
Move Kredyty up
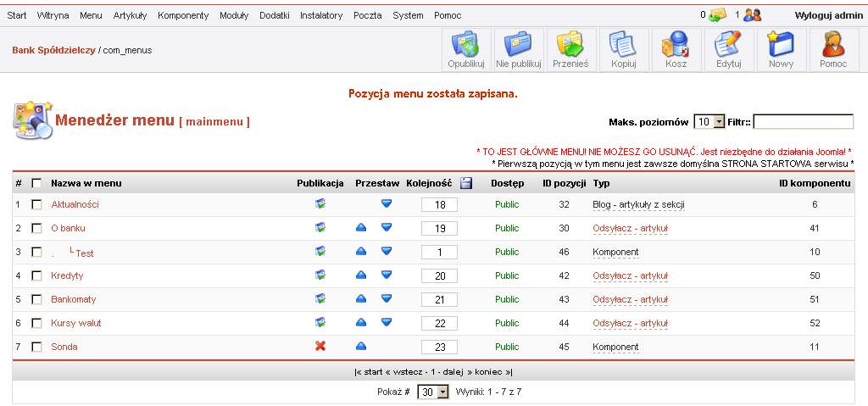tap(361, 275)
